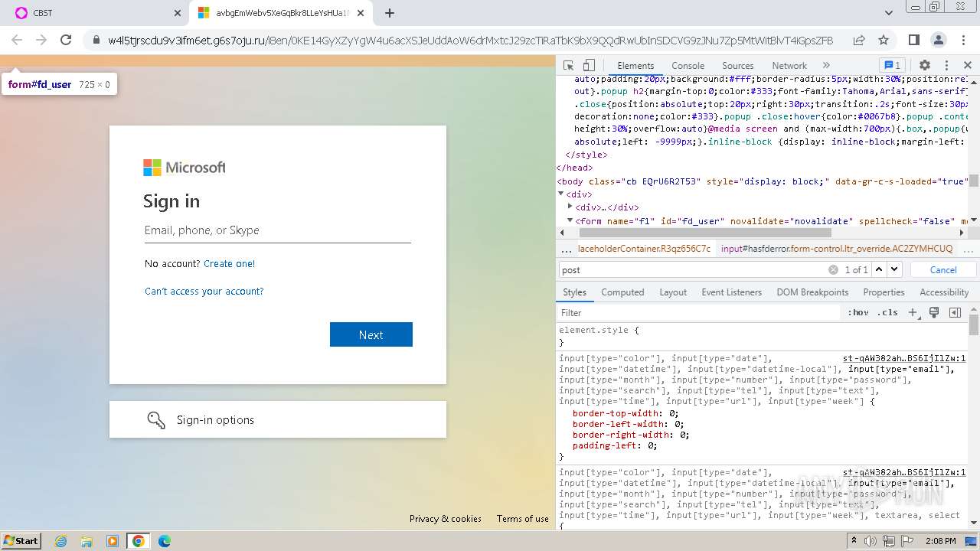The height and width of the screenshot is (551, 980).
Task: Select the Styles tab
Action: coord(574,292)
